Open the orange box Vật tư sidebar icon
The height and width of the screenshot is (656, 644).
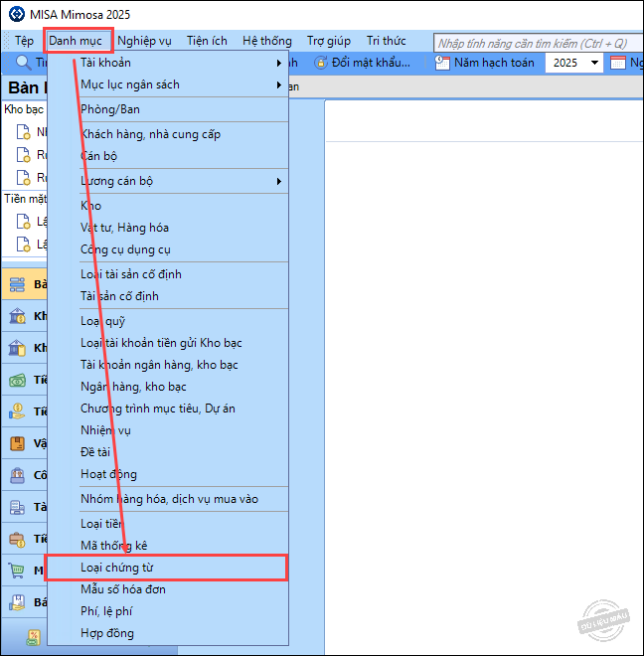17,443
